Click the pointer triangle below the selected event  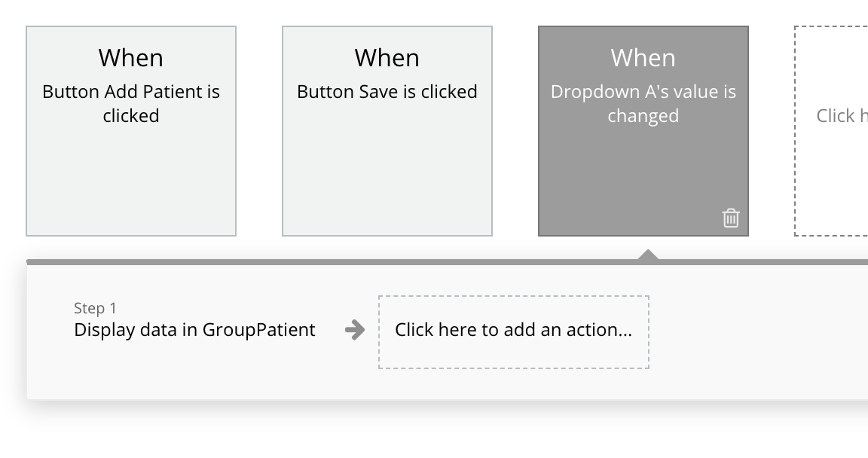(x=647, y=255)
